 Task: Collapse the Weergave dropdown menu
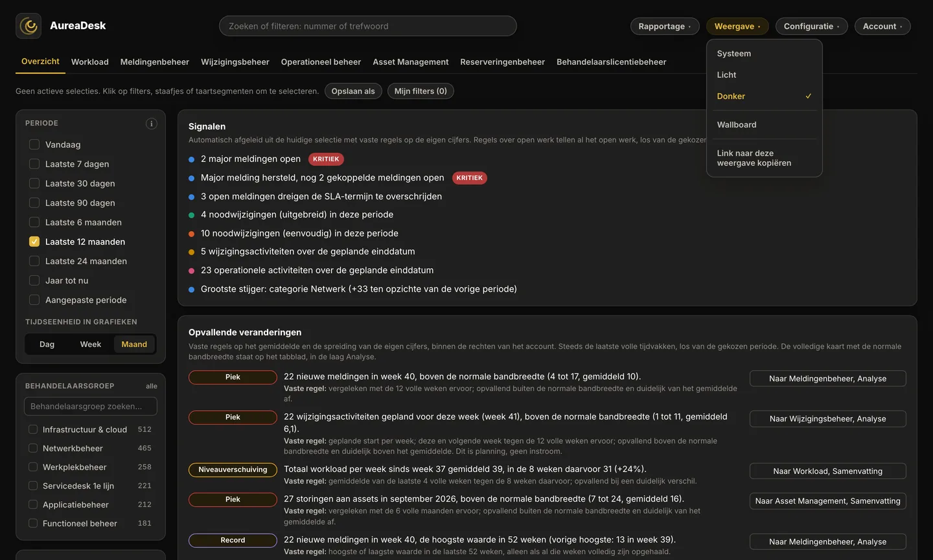pyautogui.click(x=737, y=26)
